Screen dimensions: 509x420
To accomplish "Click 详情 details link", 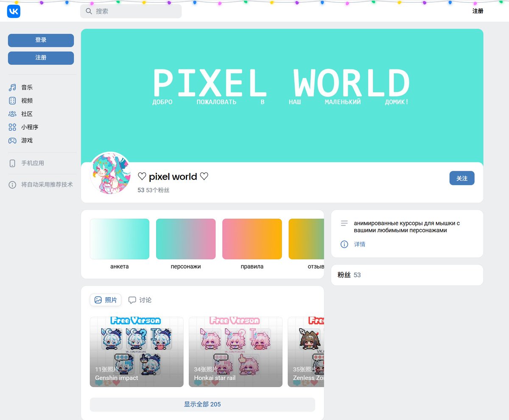I will click(x=360, y=244).
